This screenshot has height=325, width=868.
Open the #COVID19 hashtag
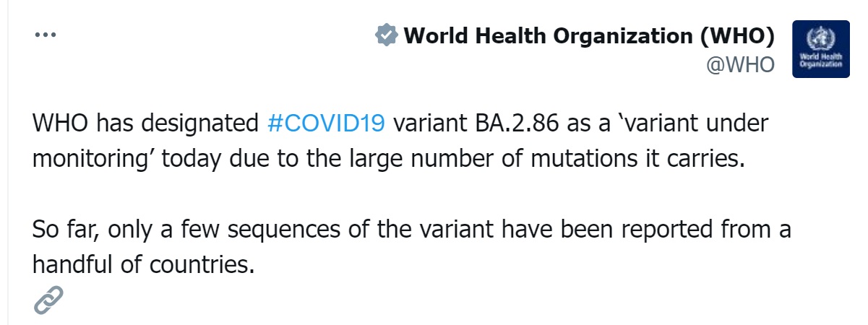click(x=325, y=123)
